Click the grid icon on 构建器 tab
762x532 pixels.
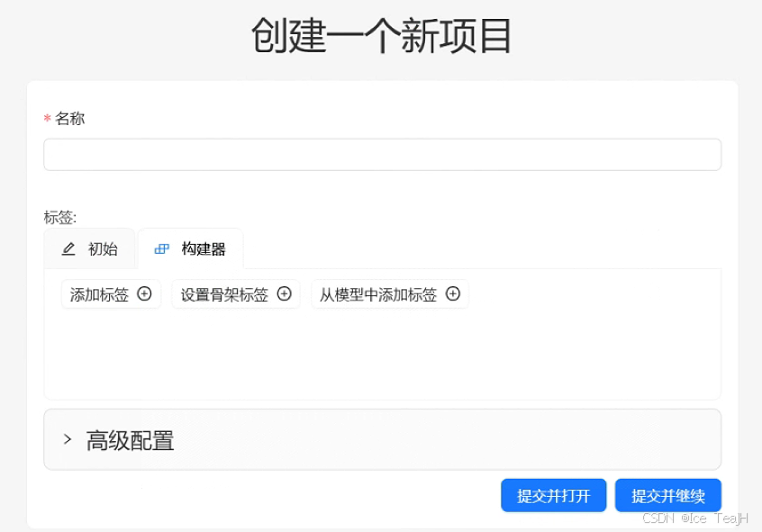(162, 249)
